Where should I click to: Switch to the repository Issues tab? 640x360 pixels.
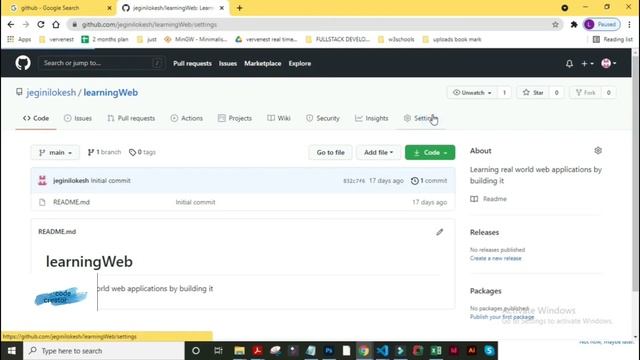point(78,118)
